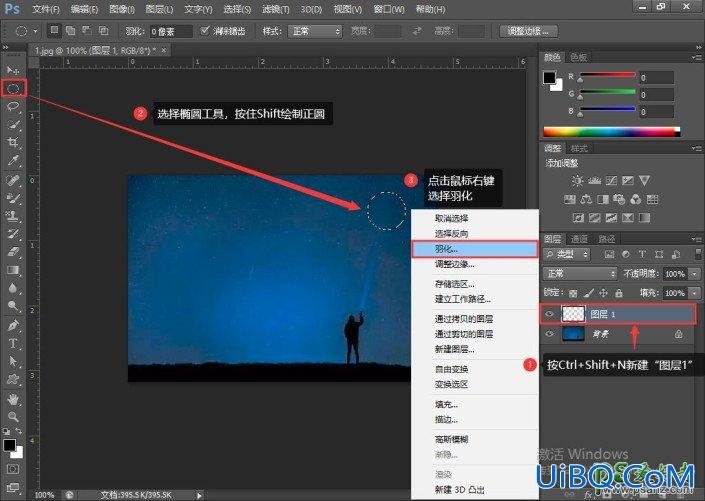705x501 pixels.
Task: Select the Dodge tool
Action: pos(13,306)
